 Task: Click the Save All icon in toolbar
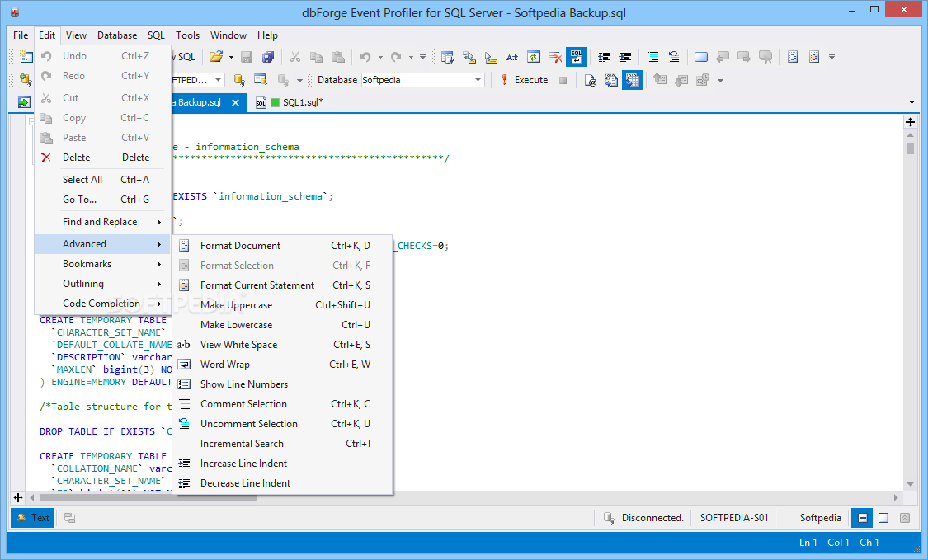coord(268,57)
